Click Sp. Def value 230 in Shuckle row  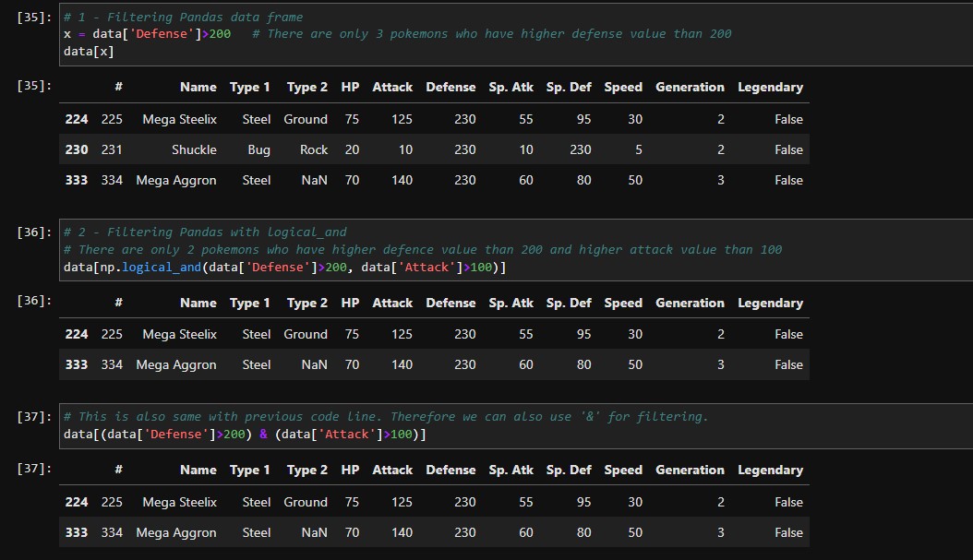[581, 150]
